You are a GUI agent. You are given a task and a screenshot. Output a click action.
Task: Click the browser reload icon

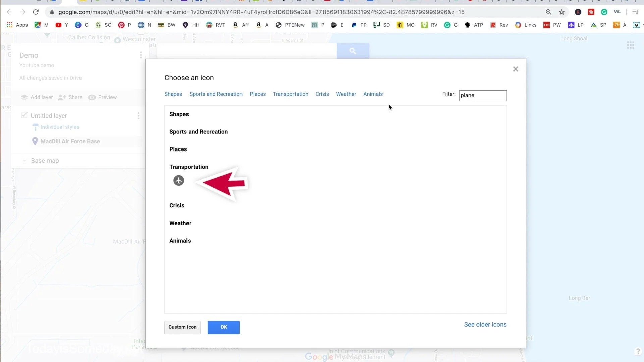tap(36, 12)
